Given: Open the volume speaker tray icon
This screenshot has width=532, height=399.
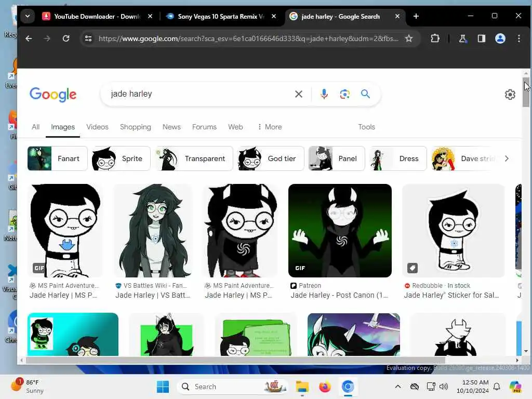Looking at the screenshot, I should [444, 387].
